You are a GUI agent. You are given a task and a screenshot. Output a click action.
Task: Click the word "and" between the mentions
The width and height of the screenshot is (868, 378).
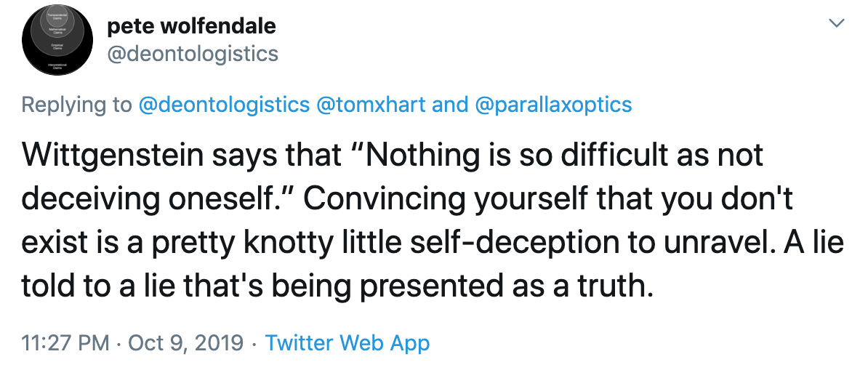click(x=450, y=105)
